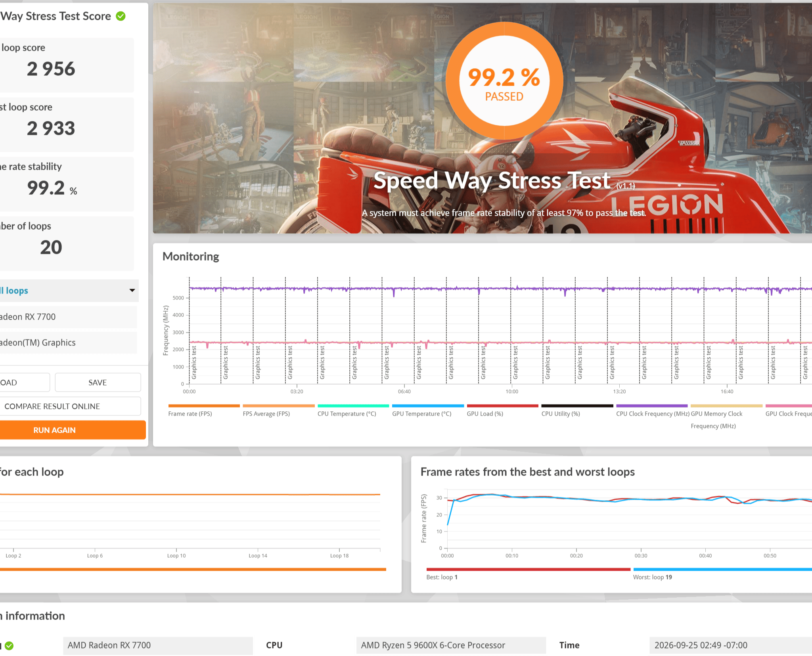Click the Loop 14 axis label
812x656 pixels.
click(x=258, y=556)
